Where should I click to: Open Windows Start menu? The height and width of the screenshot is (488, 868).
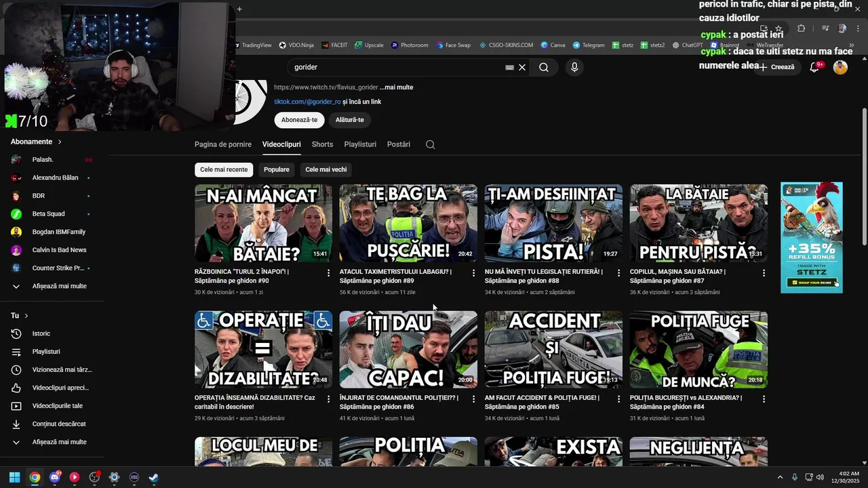tap(14, 477)
